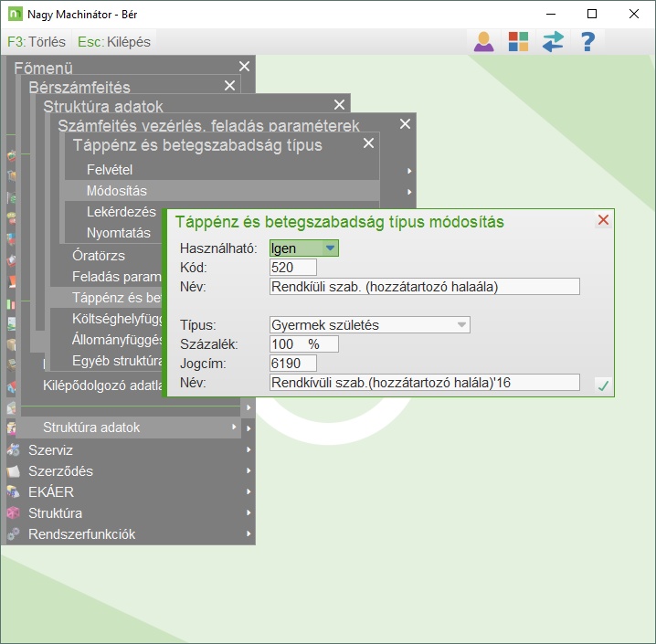Minimize the Nagy Machinátor window
656x644 pixels.
[551, 15]
